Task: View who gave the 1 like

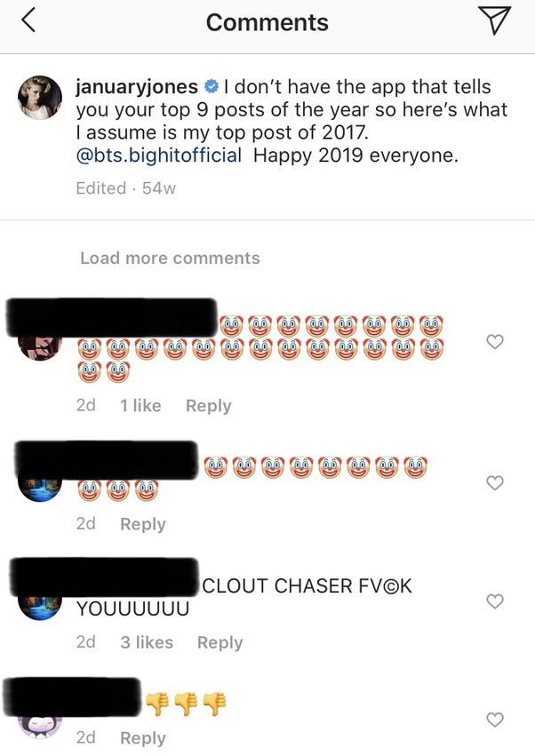Action: coord(140,405)
